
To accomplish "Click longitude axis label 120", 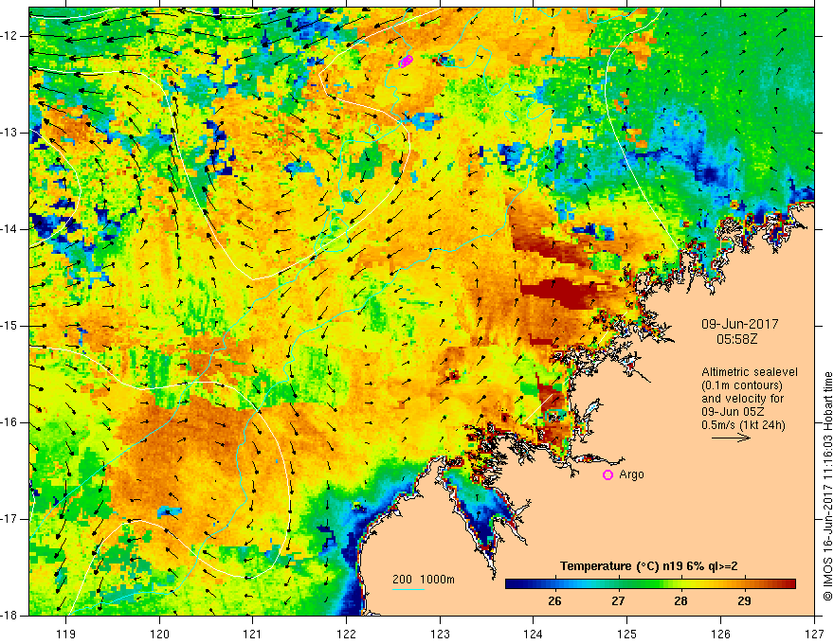I will click(159, 634).
